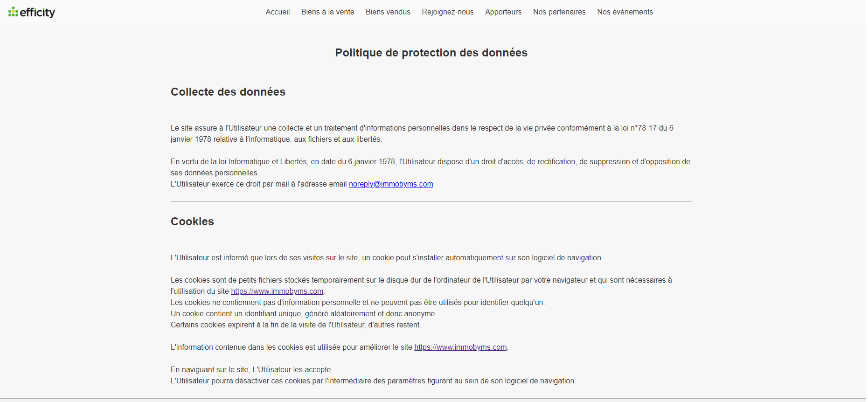This screenshot has height=402, width=868.
Task: Click sentence "En naviguant sur le site"
Action: click(251, 370)
